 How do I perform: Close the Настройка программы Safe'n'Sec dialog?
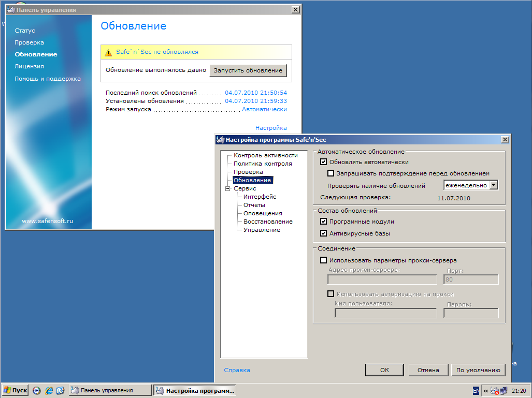coord(505,140)
